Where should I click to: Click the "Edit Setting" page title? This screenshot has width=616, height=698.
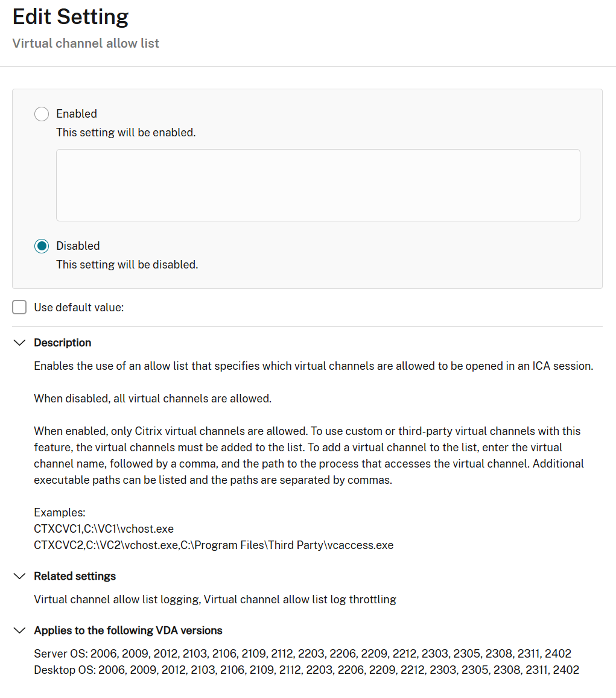(x=71, y=17)
